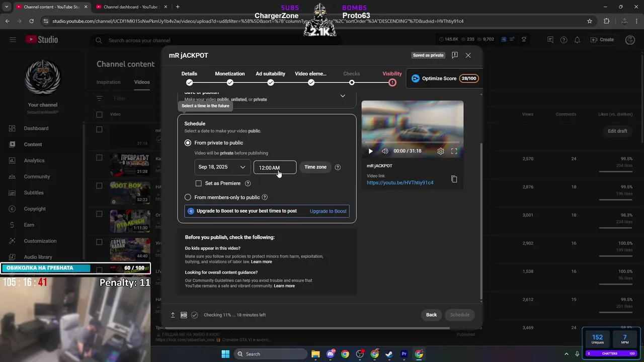The image size is (644, 362).
Task: Bookmark this page with the star icon
Action: click(x=590, y=21)
